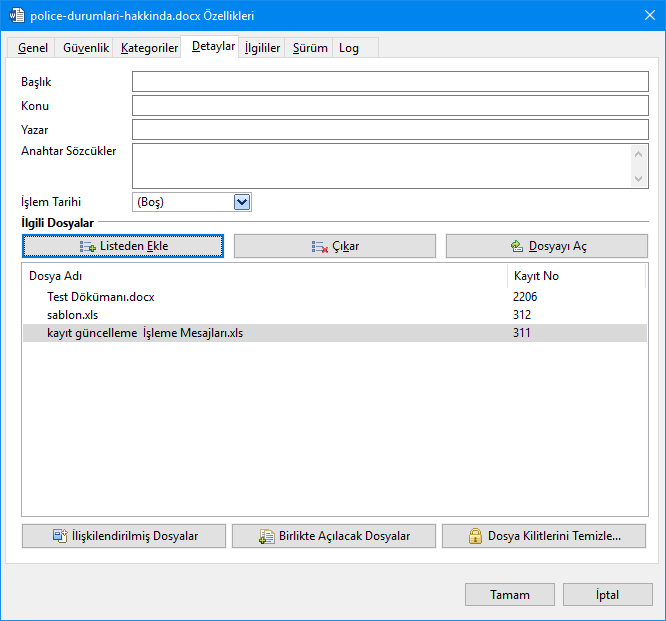Open İlişkilendirilmiş Dosyalar
This screenshot has height=621, width=666.
point(123,536)
